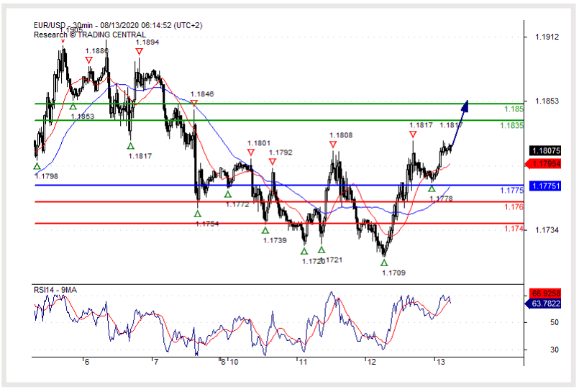The height and width of the screenshot is (392, 579).
Task: Click date label 10 on the time axis
Action: pos(234,362)
